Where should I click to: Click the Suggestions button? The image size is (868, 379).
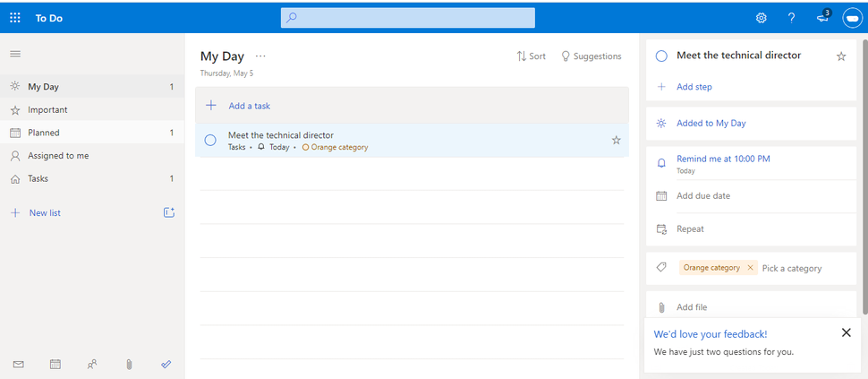pos(591,56)
